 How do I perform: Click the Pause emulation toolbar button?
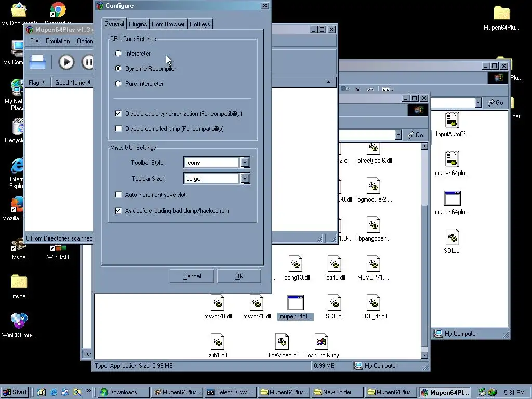click(87, 62)
